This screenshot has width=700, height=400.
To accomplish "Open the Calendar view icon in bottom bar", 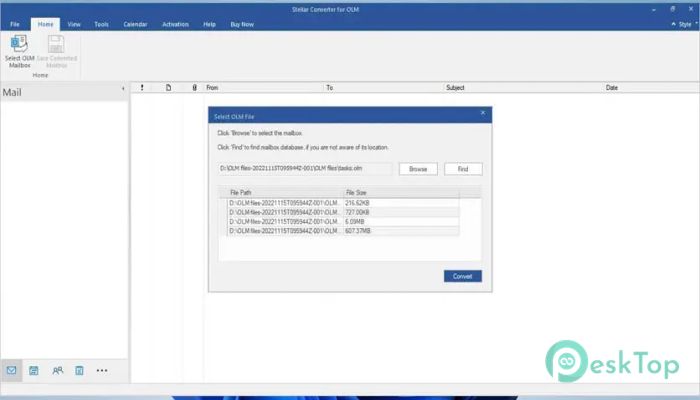I will [x=33, y=370].
